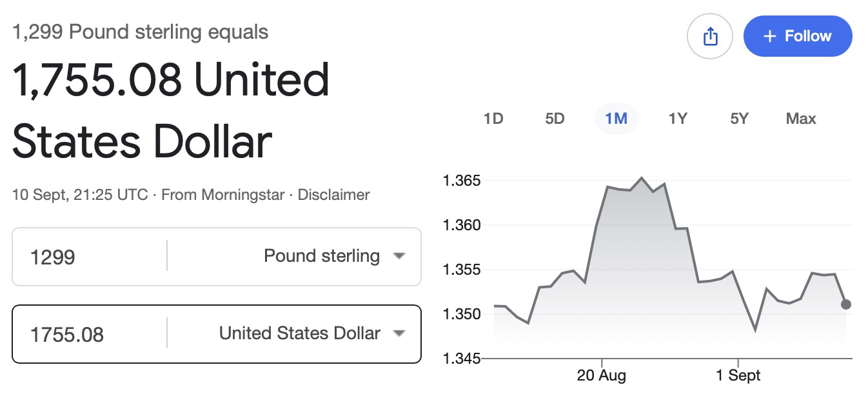Switch chart to 1D range
The image size is (868, 396).
coord(493,119)
